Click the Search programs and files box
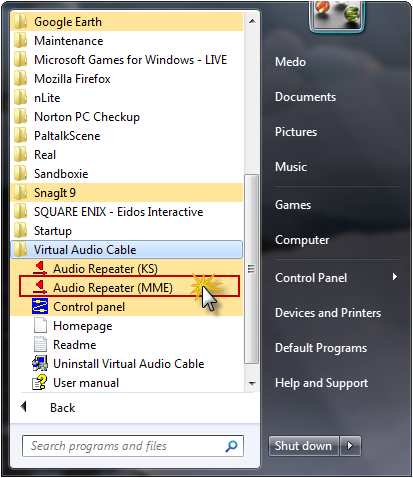The height and width of the screenshot is (478, 413). click(x=133, y=446)
